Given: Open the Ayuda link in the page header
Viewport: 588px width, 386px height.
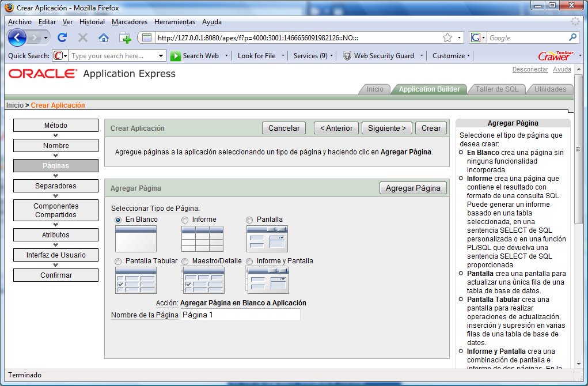Looking at the screenshot, I should [562, 69].
